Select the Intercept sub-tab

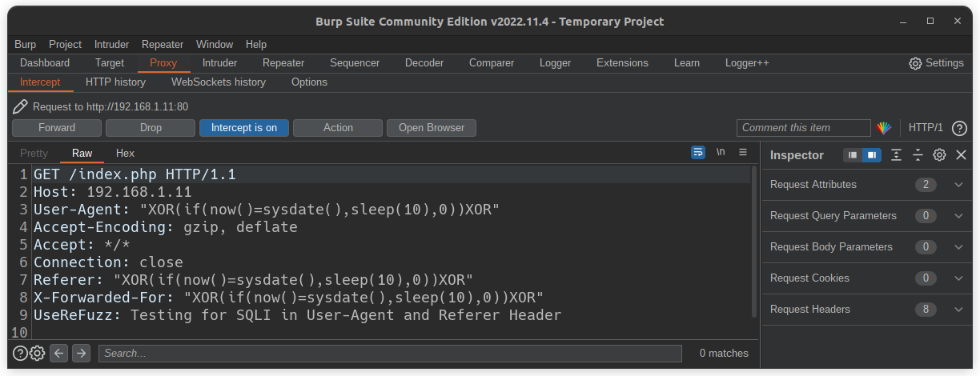coord(40,82)
